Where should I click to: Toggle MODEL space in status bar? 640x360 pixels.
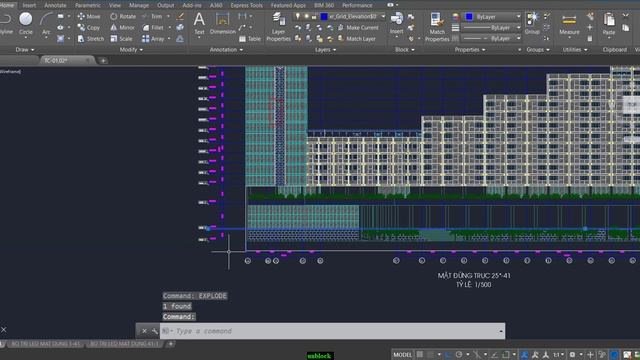tap(402, 355)
